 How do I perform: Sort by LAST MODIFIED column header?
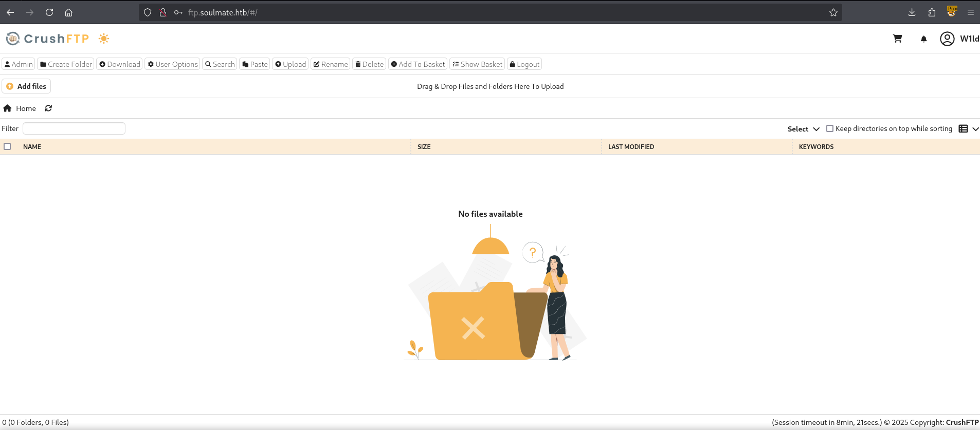(631, 147)
